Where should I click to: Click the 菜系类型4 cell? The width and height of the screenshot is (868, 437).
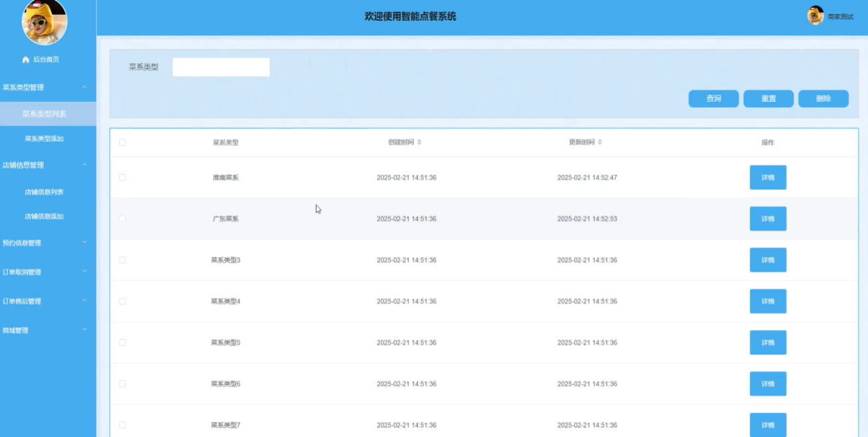click(x=225, y=301)
